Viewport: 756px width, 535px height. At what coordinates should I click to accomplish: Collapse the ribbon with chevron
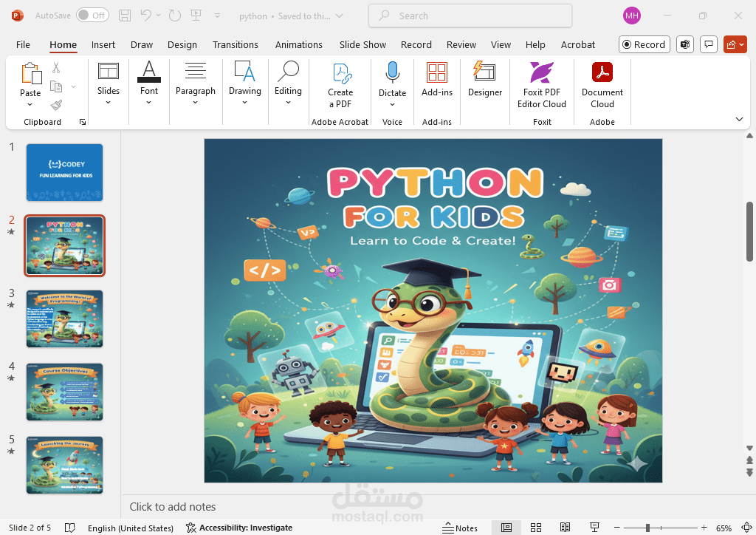tap(739, 119)
